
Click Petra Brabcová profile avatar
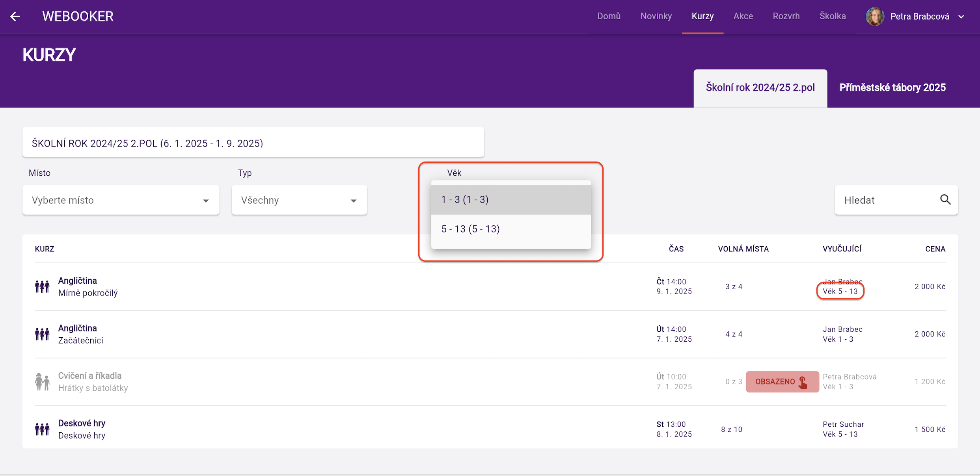click(875, 17)
